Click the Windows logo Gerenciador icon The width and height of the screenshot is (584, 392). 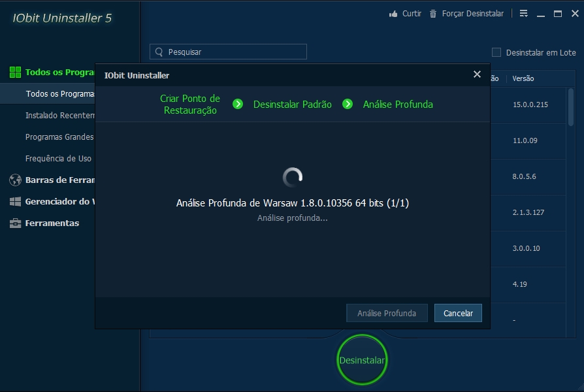click(x=15, y=202)
